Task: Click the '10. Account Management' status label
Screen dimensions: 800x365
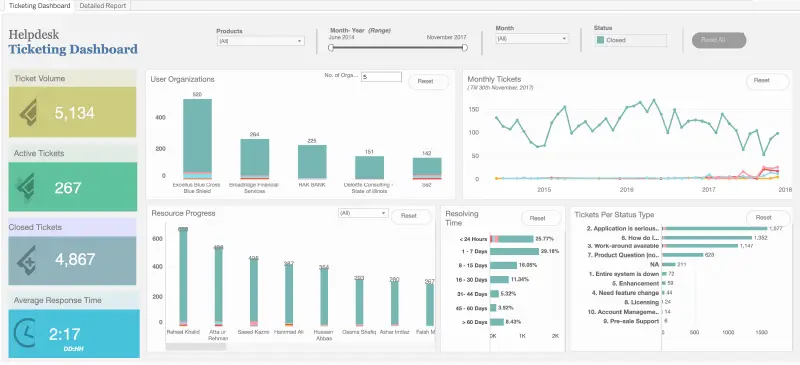Action: [x=623, y=312]
